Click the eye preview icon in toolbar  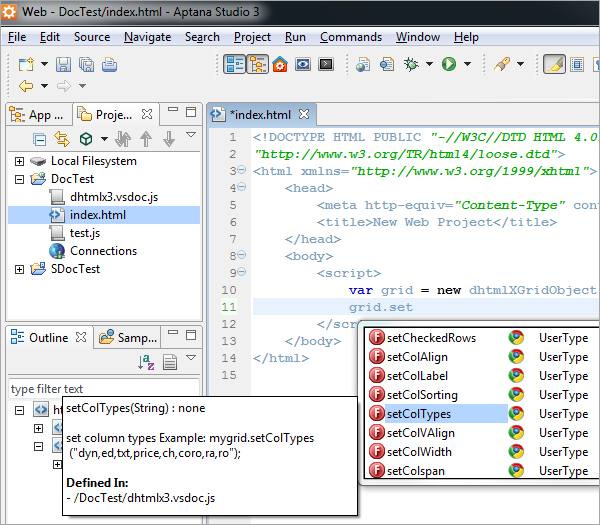(303, 64)
